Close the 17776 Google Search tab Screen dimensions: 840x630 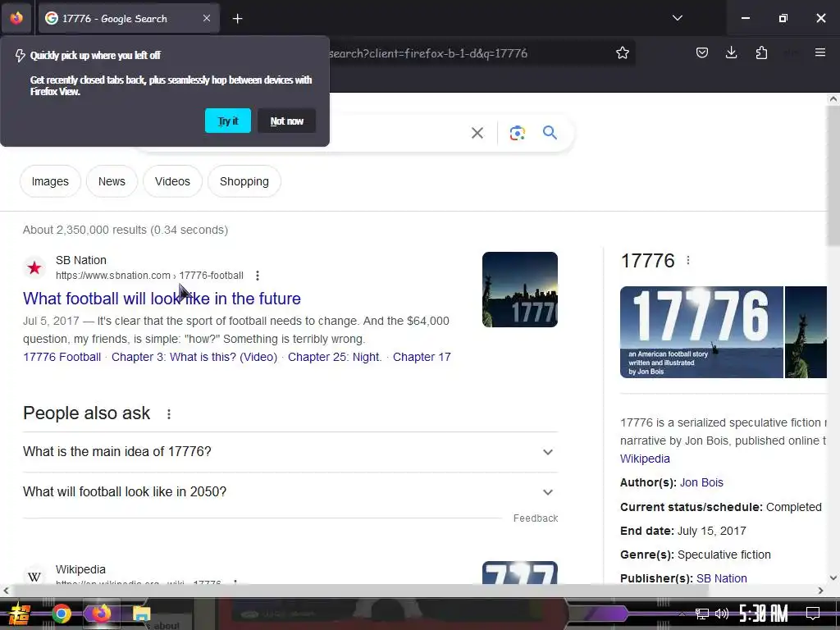207,18
